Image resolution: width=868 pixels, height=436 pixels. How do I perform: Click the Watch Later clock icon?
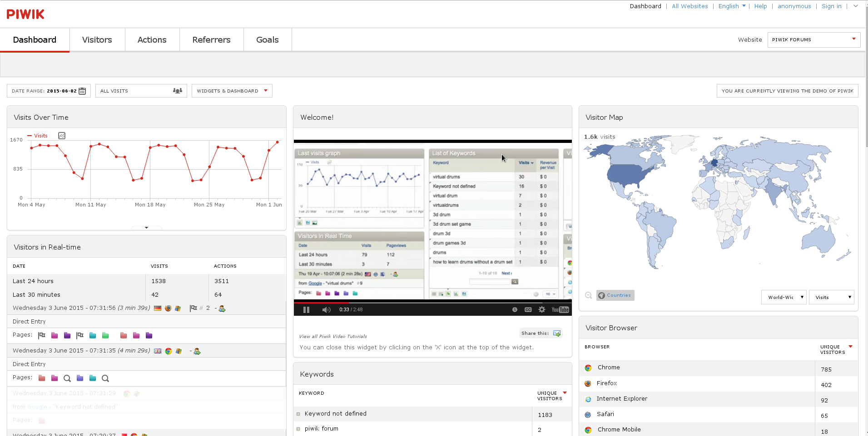(515, 310)
